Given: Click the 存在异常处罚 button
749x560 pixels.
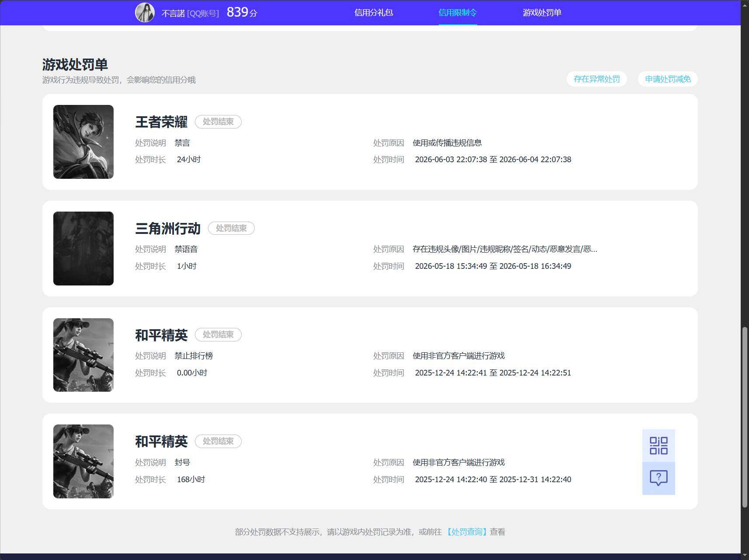Looking at the screenshot, I should tap(597, 79).
